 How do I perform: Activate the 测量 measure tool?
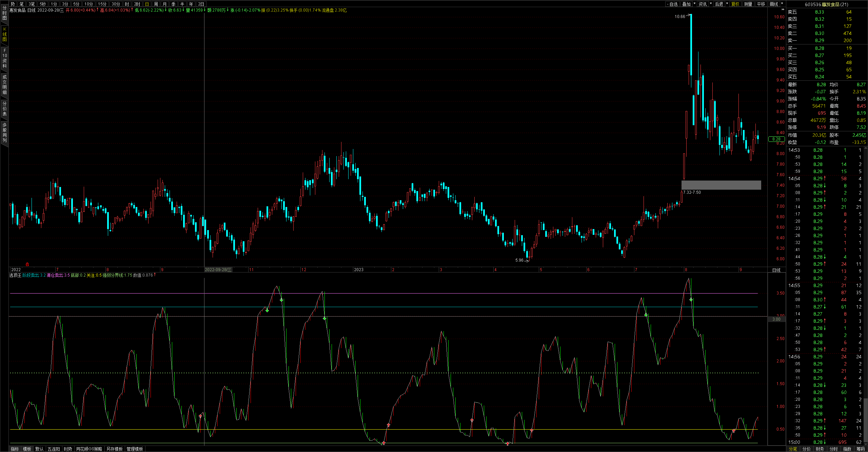pyautogui.click(x=748, y=4)
